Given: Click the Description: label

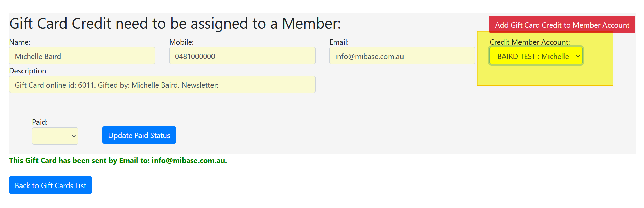Looking at the screenshot, I should 28,71.
